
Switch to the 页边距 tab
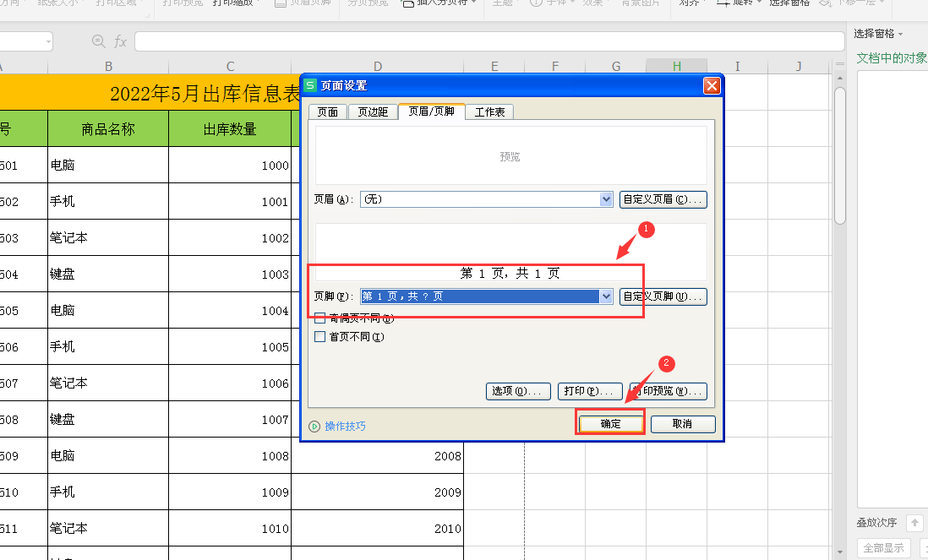pyautogui.click(x=373, y=111)
